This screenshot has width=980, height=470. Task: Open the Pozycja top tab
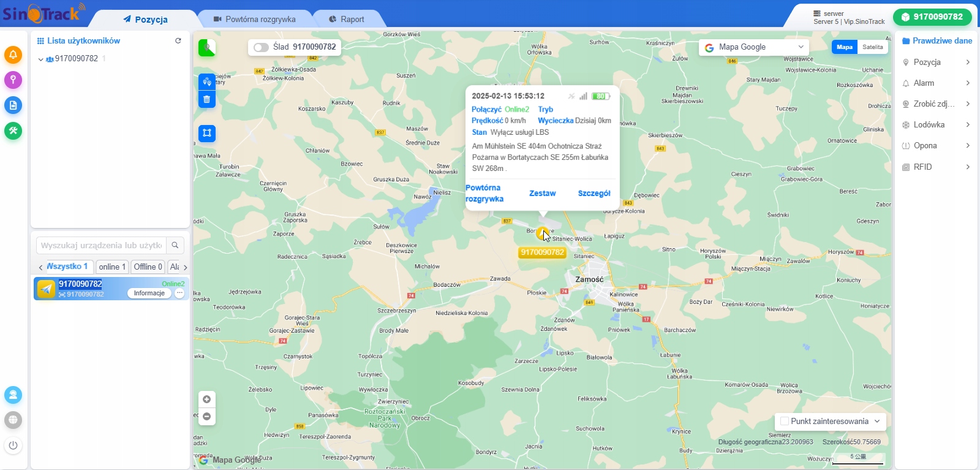[x=146, y=19]
